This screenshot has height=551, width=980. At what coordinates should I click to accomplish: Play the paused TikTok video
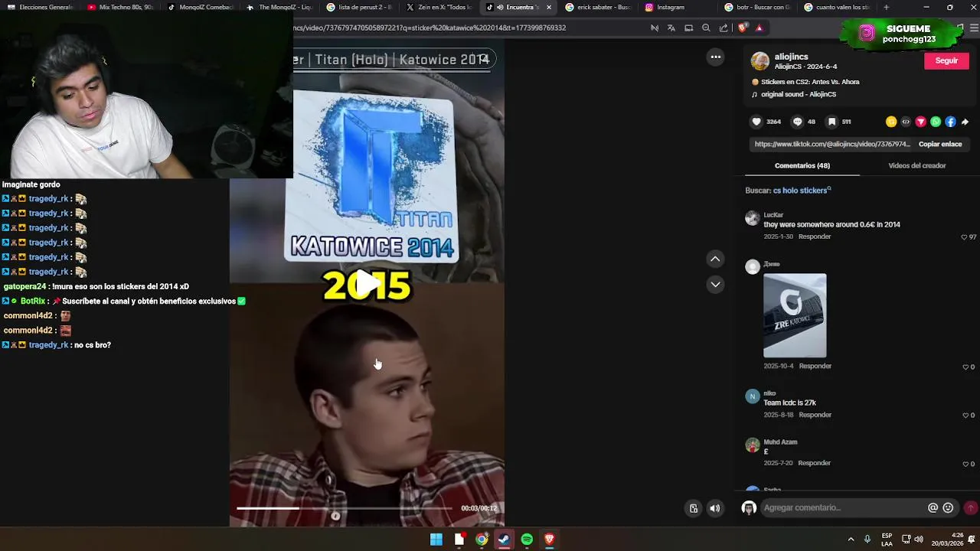click(x=367, y=282)
